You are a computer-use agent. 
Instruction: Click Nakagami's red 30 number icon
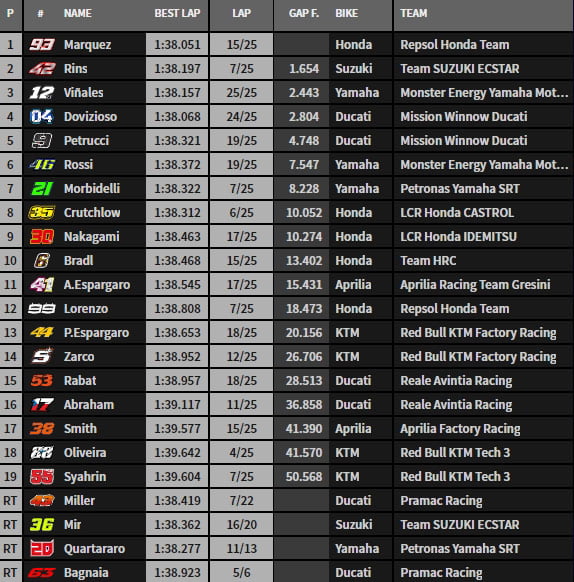coord(42,236)
